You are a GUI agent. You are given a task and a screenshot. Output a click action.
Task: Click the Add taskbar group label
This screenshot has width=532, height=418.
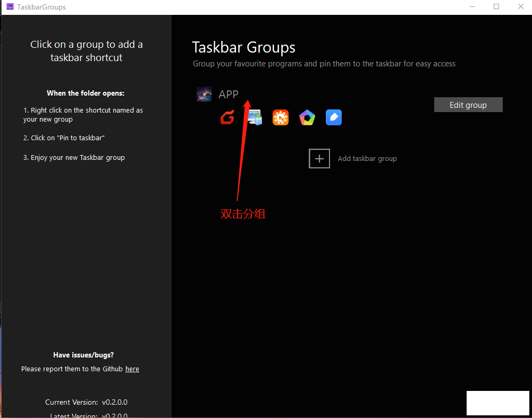tap(367, 159)
